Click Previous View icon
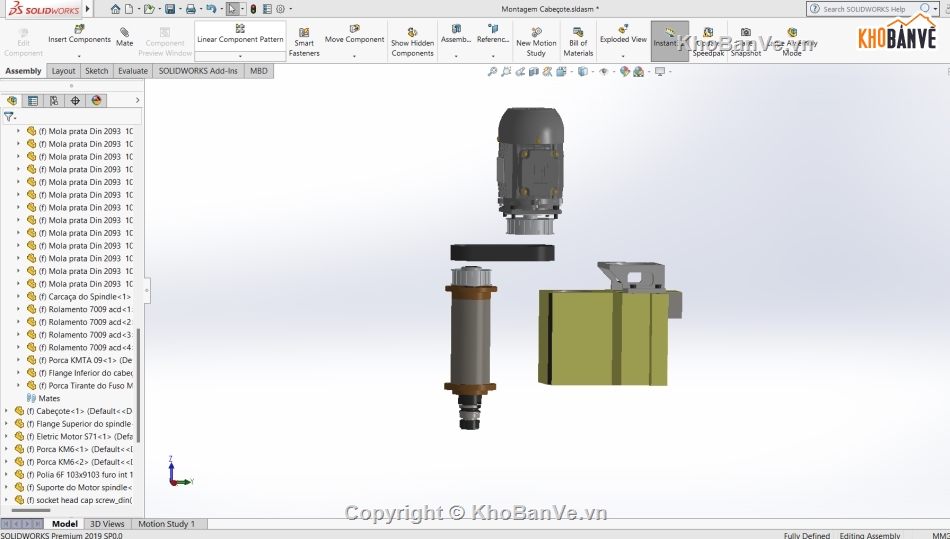950x539 pixels. tap(520, 71)
